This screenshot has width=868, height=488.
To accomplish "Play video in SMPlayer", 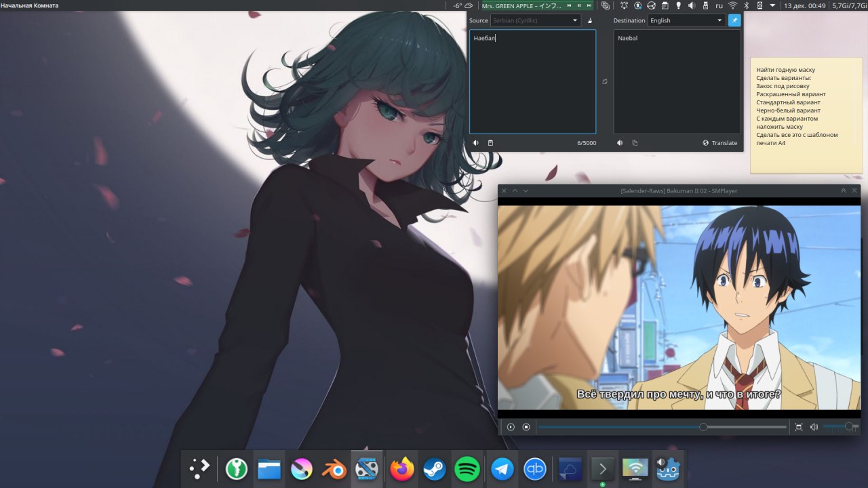I will (x=511, y=427).
